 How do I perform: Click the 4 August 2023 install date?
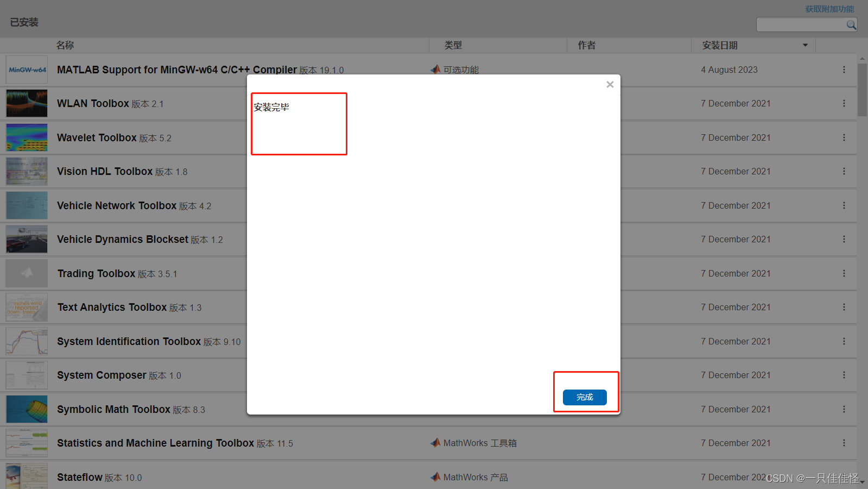tap(729, 70)
